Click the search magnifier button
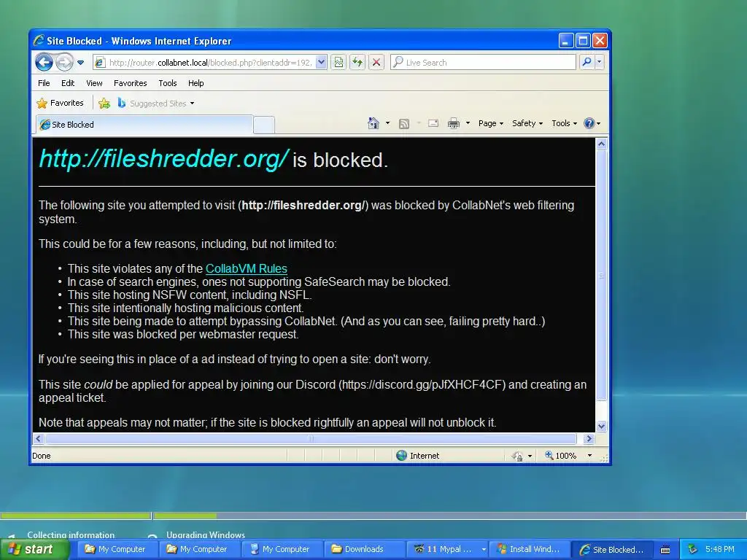Screen dimensions: 747x560 coord(587,62)
